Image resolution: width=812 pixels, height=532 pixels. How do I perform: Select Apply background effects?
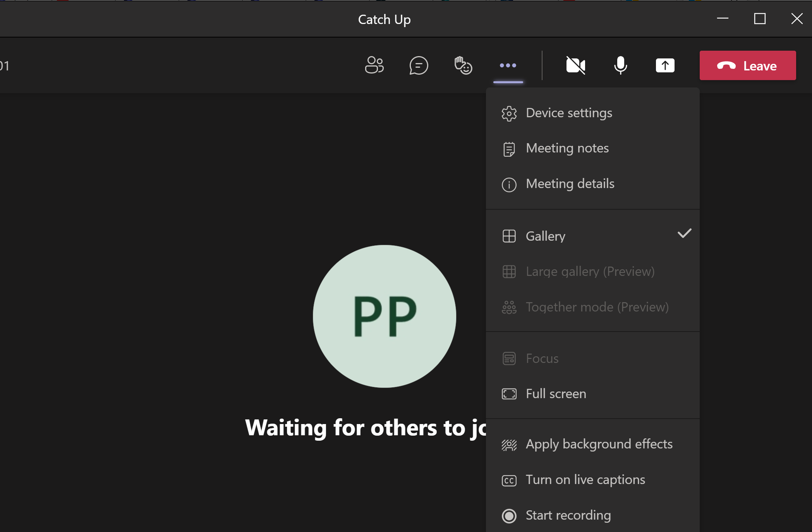[599, 444]
